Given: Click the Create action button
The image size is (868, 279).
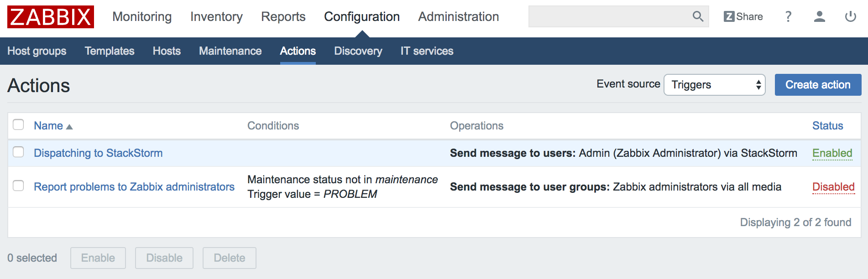Looking at the screenshot, I should (x=818, y=85).
